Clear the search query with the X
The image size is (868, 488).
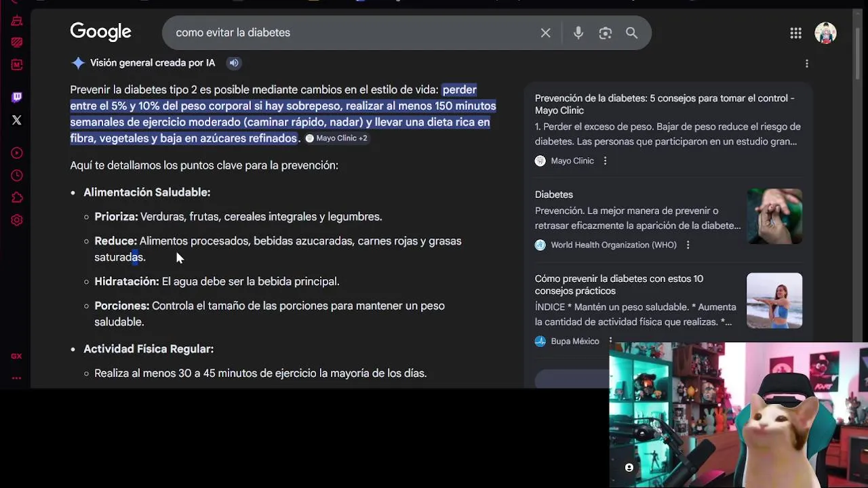(545, 33)
